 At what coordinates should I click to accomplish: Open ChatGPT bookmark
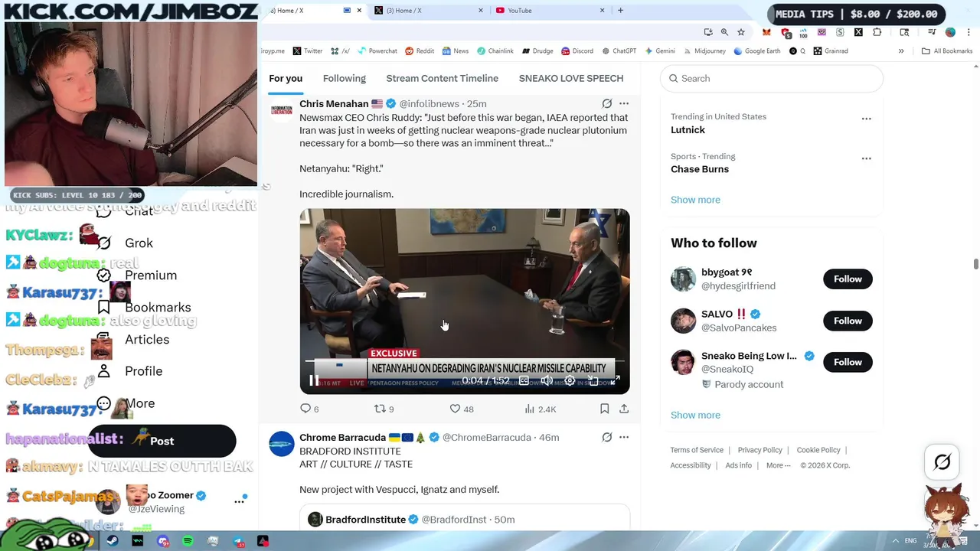(619, 51)
